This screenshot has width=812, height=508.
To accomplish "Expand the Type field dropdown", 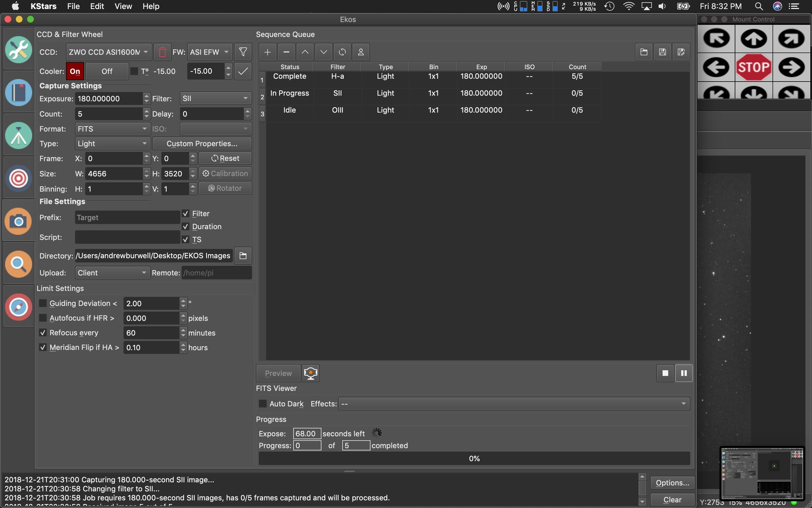I will pyautogui.click(x=111, y=143).
